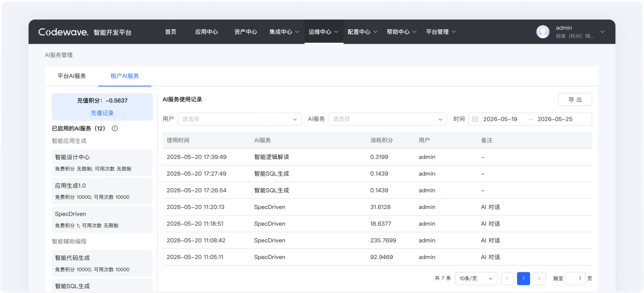Image resolution: width=644 pixels, height=293 pixels.
Task: Click the 充值积分:-0.5637 balance text
Action: pos(103,101)
